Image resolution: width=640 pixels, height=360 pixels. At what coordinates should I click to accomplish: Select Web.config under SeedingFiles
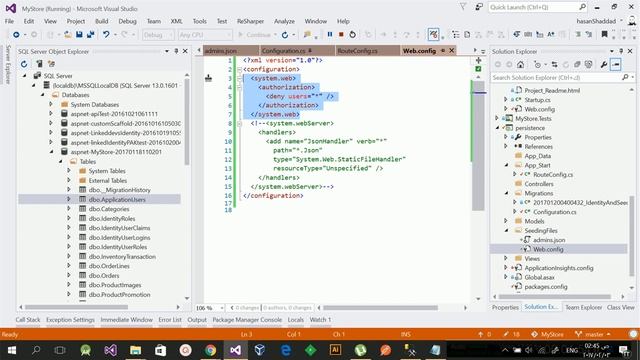click(x=548, y=249)
